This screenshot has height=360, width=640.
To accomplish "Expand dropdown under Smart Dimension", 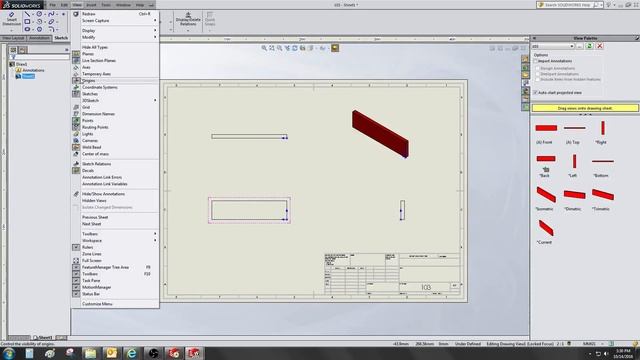I will point(11,30).
